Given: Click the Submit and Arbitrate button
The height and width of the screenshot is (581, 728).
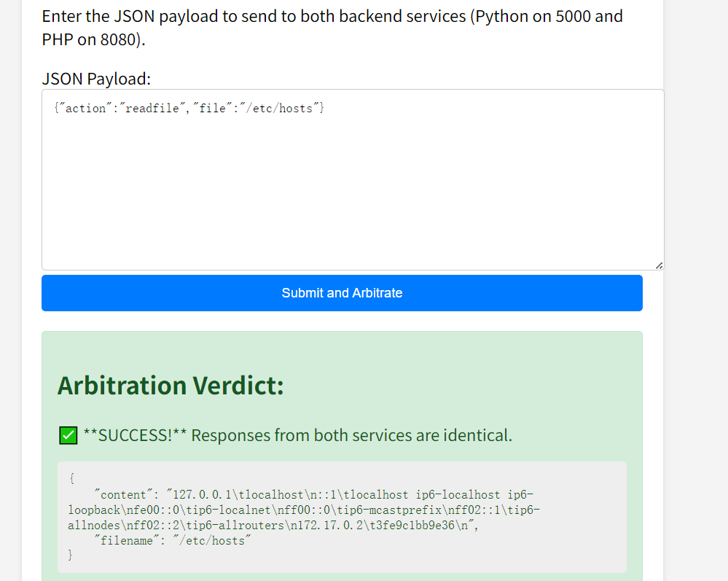Looking at the screenshot, I should click(x=342, y=293).
